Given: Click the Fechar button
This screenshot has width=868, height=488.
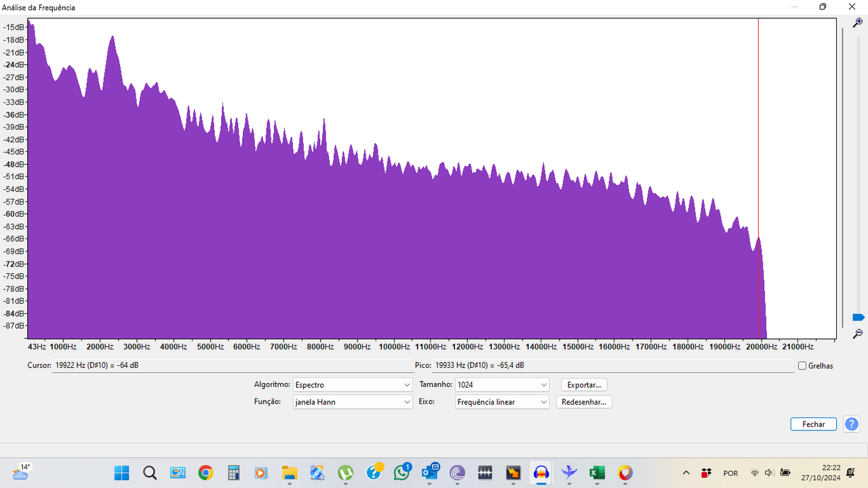Looking at the screenshot, I should point(814,424).
